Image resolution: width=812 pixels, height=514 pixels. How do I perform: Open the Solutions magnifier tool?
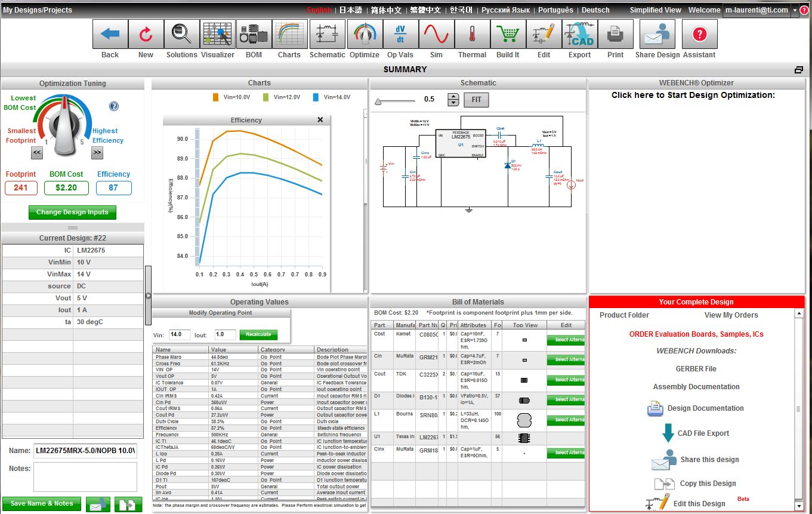(182, 34)
